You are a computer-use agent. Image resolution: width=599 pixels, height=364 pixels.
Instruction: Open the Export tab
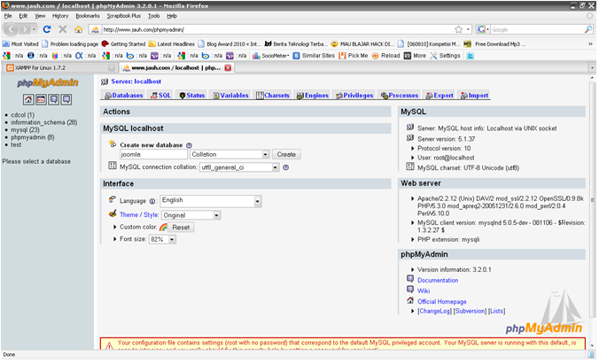point(440,96)
